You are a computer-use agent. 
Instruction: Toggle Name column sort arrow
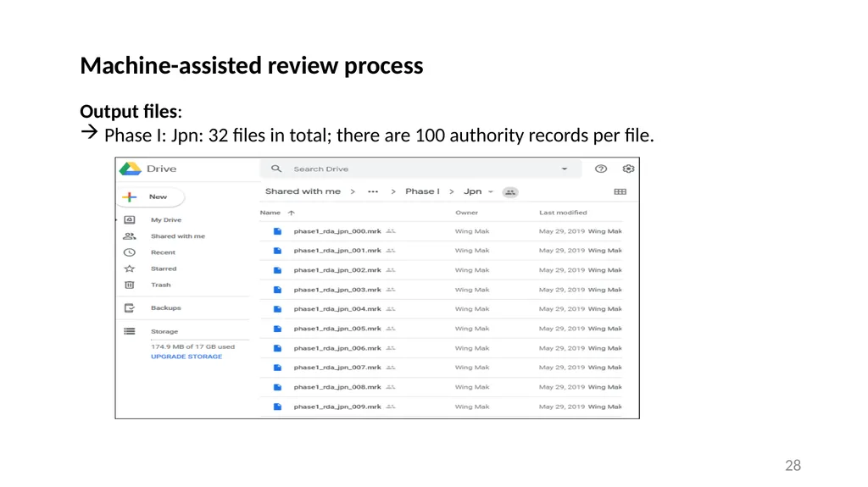(x=292, y=213)
